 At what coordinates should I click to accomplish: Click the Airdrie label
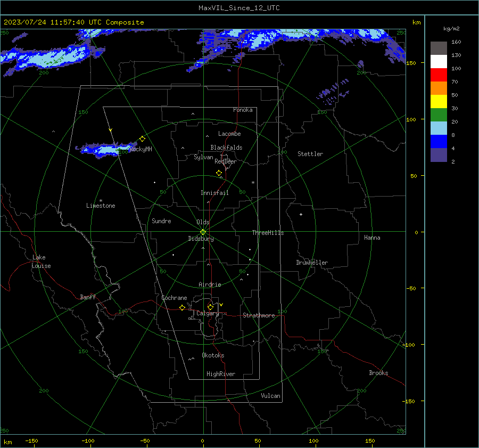(x=210, y=284)
